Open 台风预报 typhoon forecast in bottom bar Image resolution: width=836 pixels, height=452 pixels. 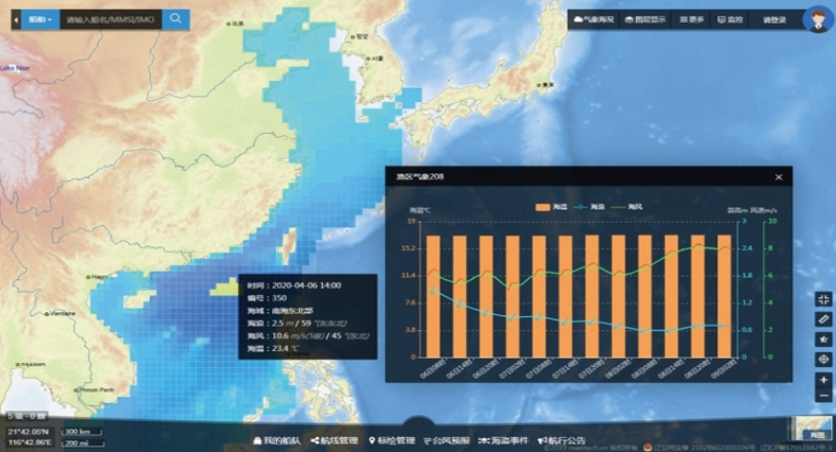coord(446,440)
